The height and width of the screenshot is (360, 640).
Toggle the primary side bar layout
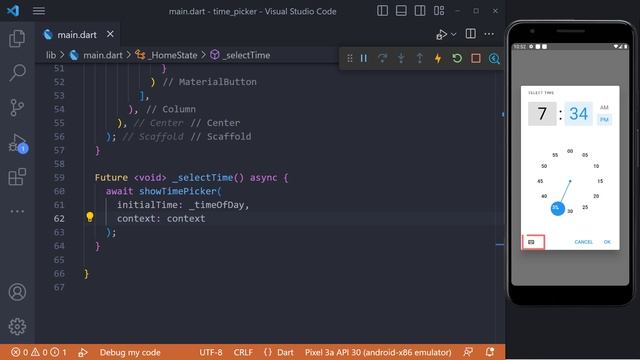(x=382, y=11)
